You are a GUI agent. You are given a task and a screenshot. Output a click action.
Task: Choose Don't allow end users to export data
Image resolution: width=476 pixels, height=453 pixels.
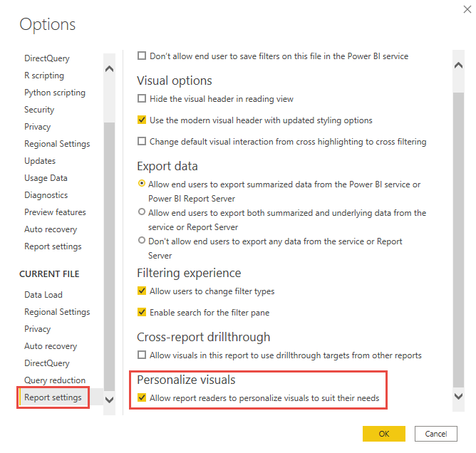[142, 241]
